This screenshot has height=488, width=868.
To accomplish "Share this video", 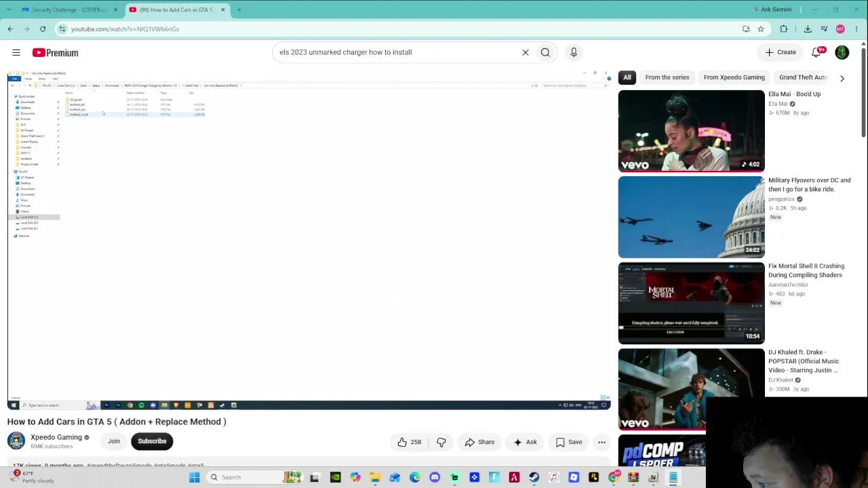I will point(479,442).
